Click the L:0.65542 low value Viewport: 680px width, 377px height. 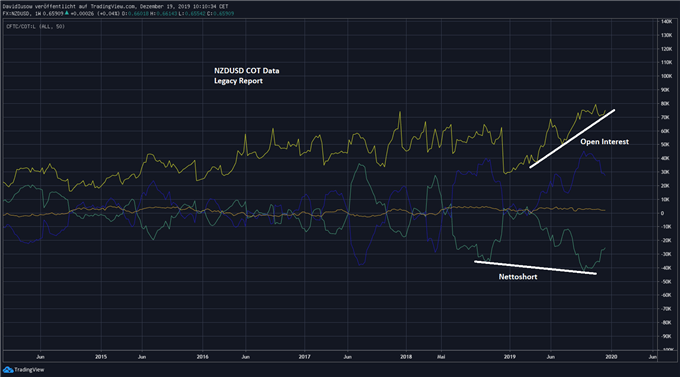click(x=192, y=14)
